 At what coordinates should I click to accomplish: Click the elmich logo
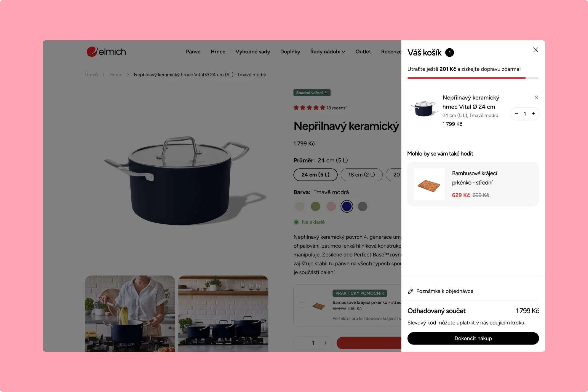point(106,52)
